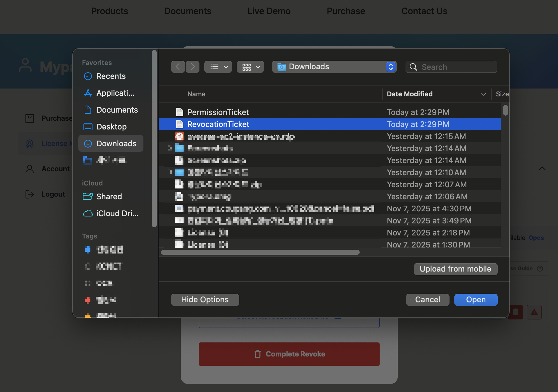This screenshot has width=558, height=392.
Task: Open the list view options dropdown
Action: coord(218,67)
